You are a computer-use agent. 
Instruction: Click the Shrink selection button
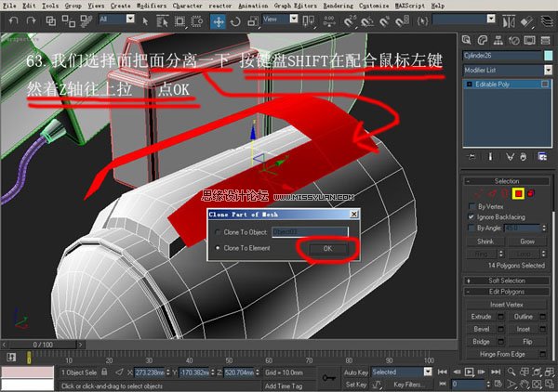(485, 242)
